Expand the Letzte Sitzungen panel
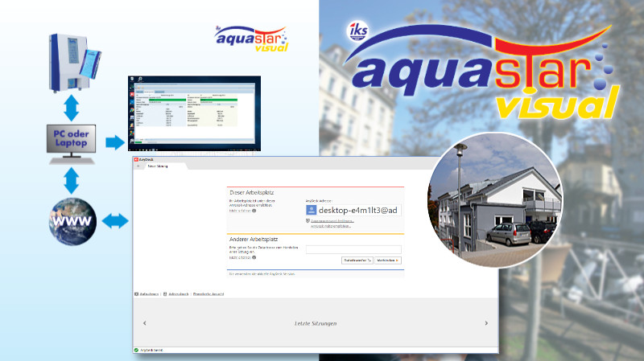Screen dimensions: 644x361 [314, 322]
